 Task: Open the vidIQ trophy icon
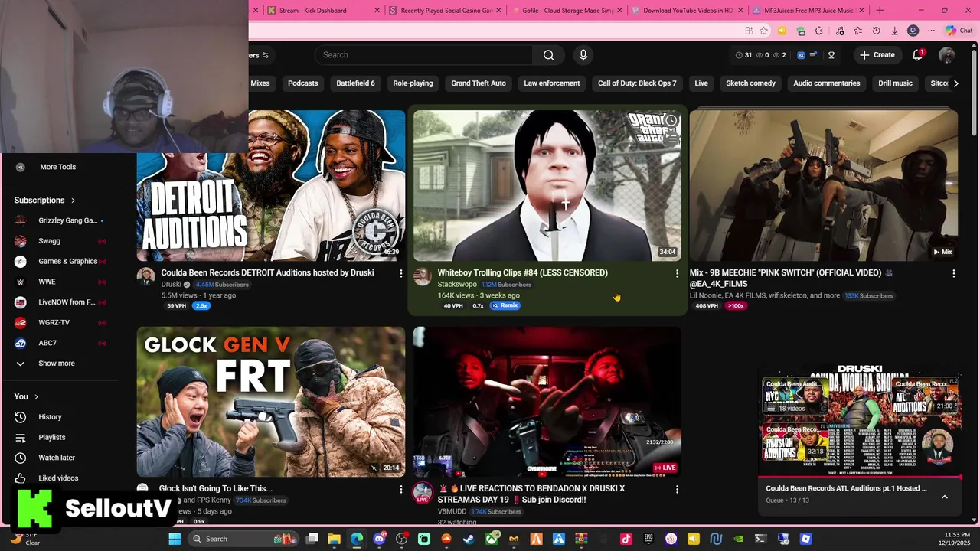[831, 55]
